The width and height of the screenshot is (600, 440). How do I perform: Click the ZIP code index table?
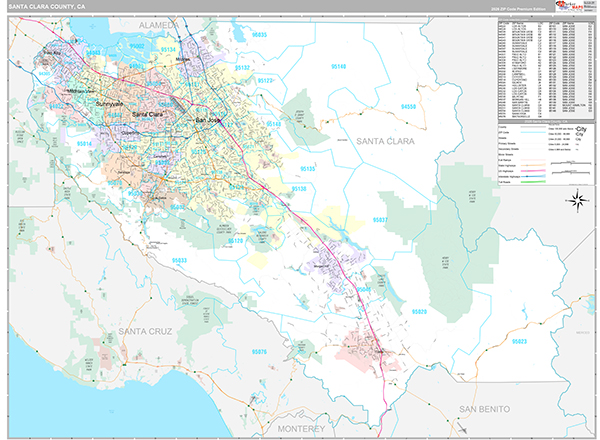click(546, 69)
